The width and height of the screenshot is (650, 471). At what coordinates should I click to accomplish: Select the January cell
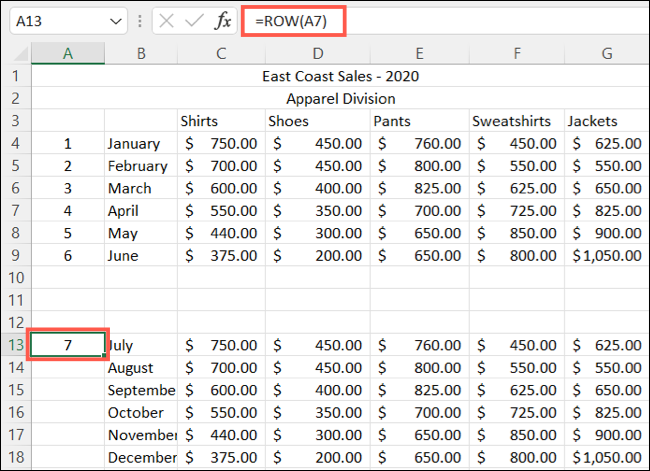click(x=140, y=143)
